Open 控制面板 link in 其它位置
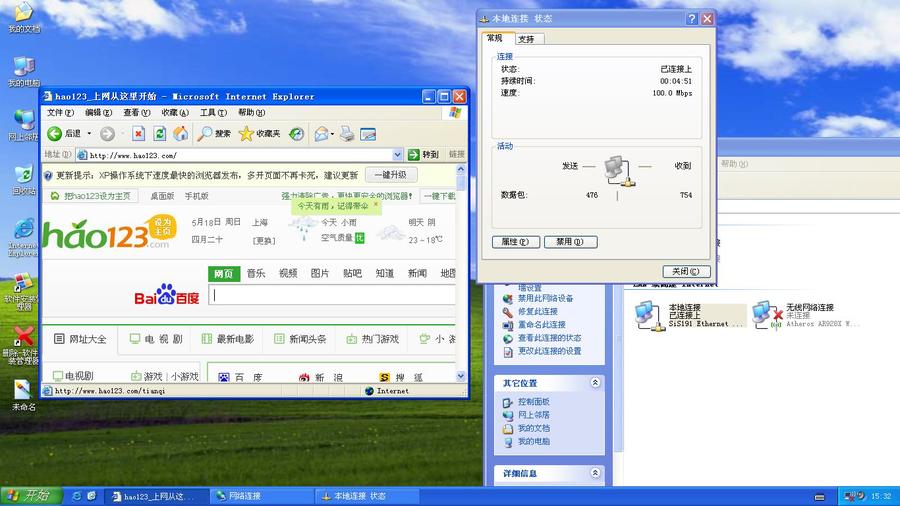Image resolution: width=900 pixels, height=506 pixels. [534, 402]
